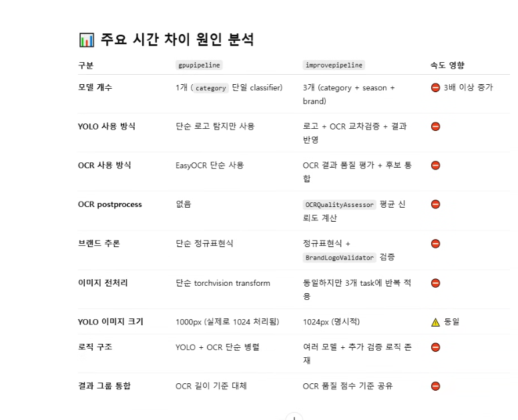Click the red minus icon in 모델 개수 row

pos(435,87)
